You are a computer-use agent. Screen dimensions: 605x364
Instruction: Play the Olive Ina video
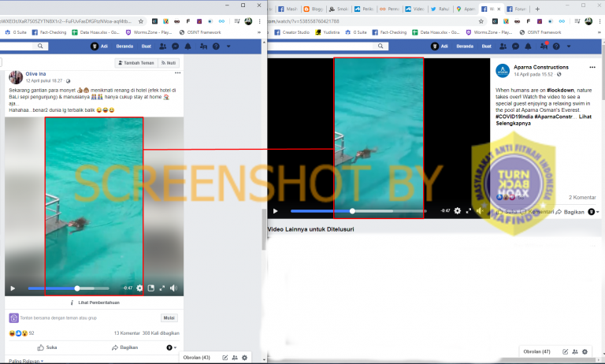(13, 288)
